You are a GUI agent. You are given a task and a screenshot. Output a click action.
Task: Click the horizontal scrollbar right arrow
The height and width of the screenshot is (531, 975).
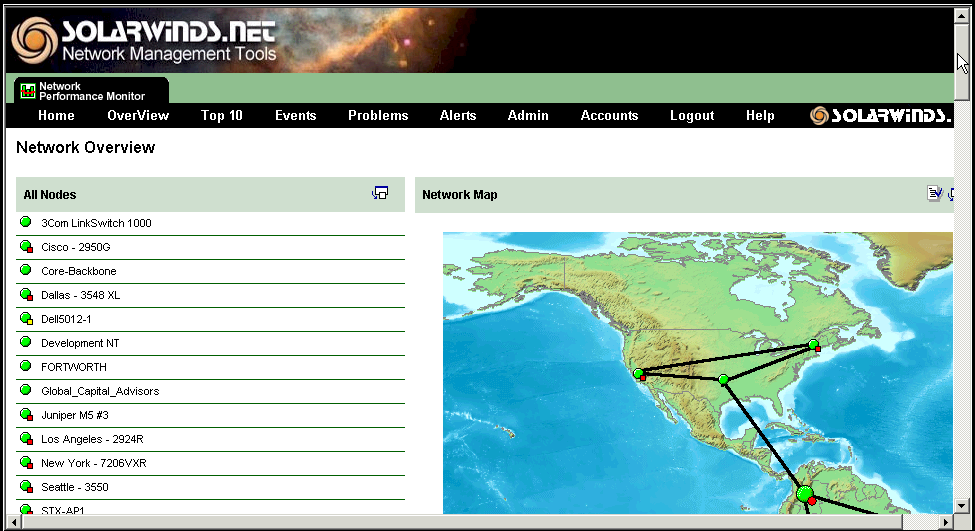point(946,522)
